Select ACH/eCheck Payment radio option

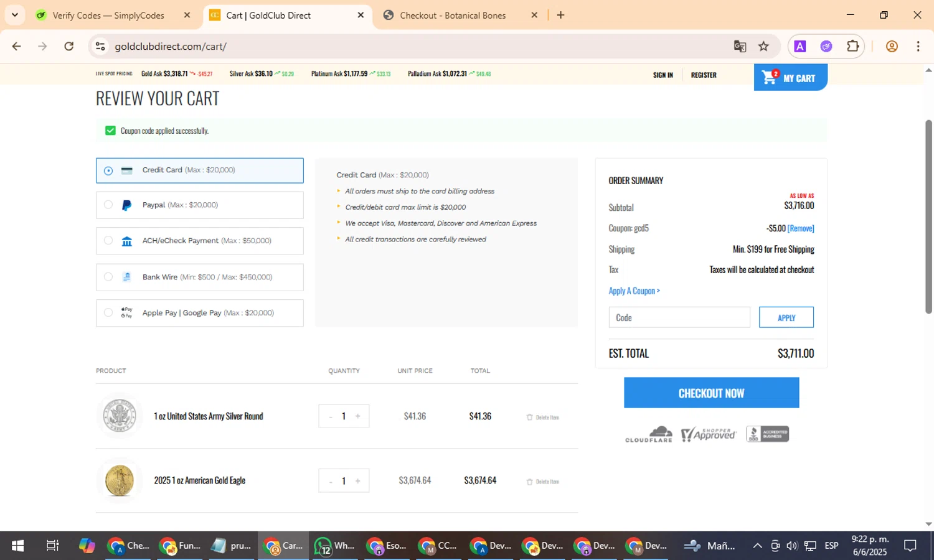[108, 241]
